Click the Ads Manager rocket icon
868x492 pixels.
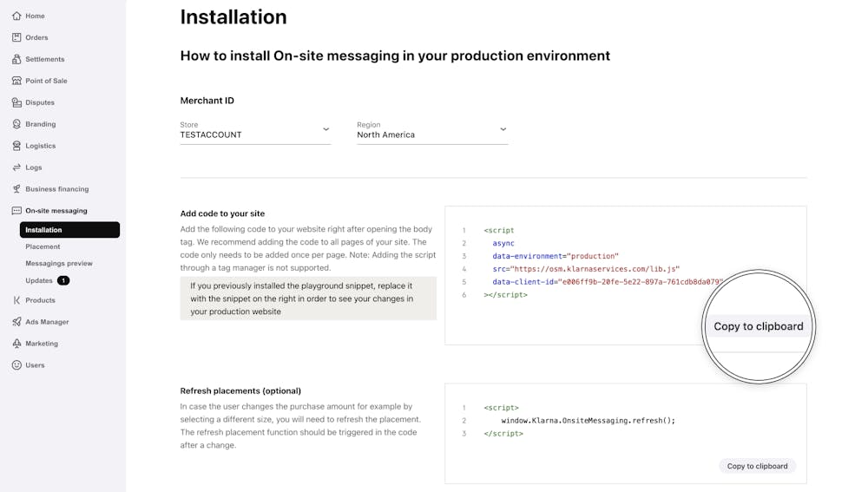tap(16, 322)
